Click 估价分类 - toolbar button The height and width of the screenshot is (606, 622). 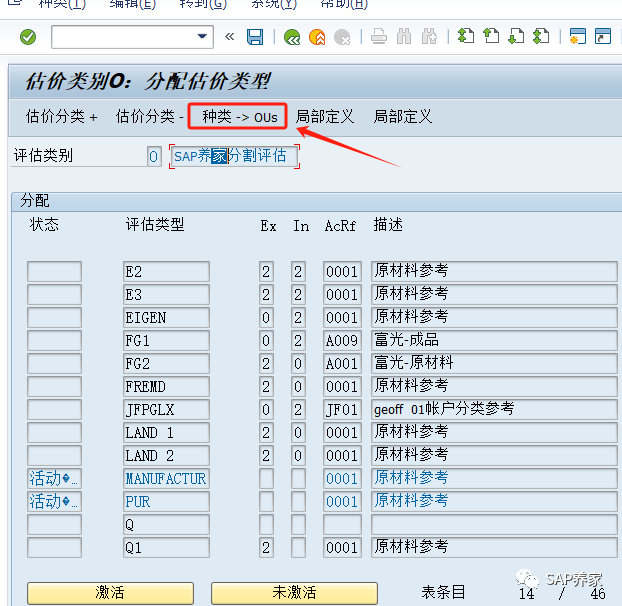click(149, 117)
